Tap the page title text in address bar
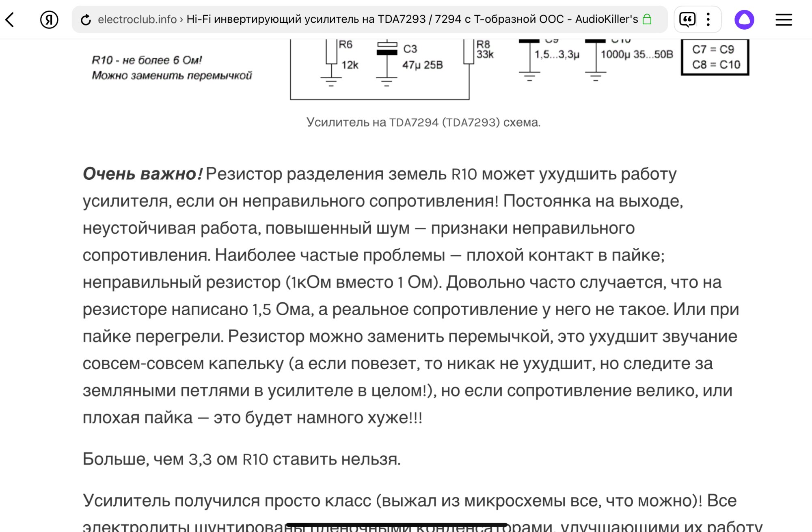This screenshot has height=532, width=812. (x=412, y=19)
